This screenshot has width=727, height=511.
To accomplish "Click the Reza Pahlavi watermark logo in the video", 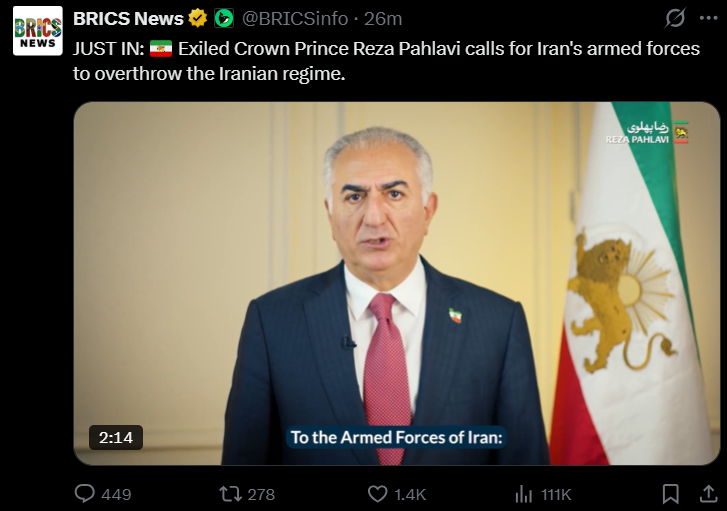I will pos(647,133).
